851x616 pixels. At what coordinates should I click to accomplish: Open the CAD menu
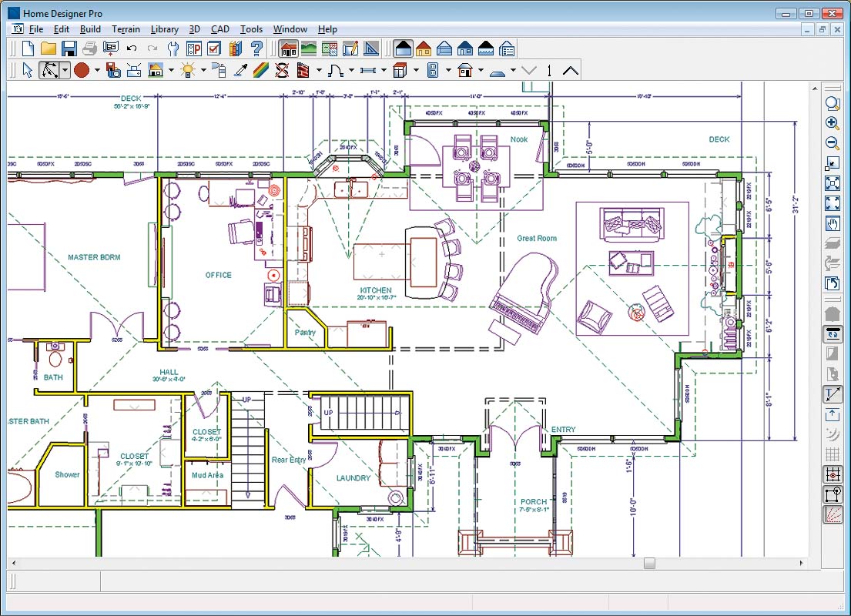219,29
